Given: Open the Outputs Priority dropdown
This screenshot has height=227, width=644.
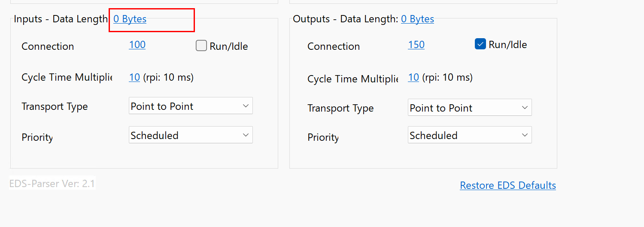Looking at the screenshot, I should [x=470, y=135].
